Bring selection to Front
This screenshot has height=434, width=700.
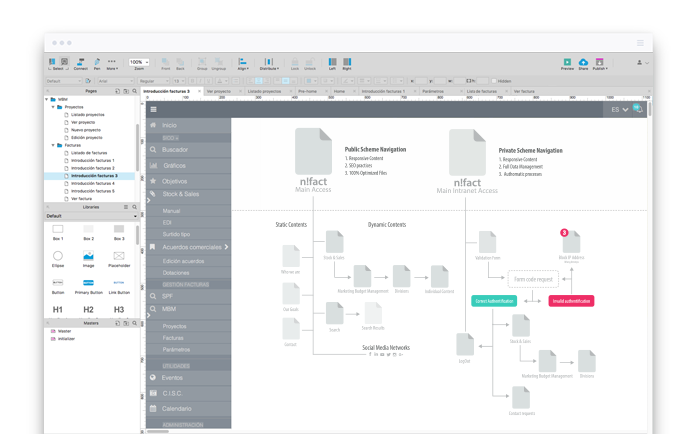(166, 64)
